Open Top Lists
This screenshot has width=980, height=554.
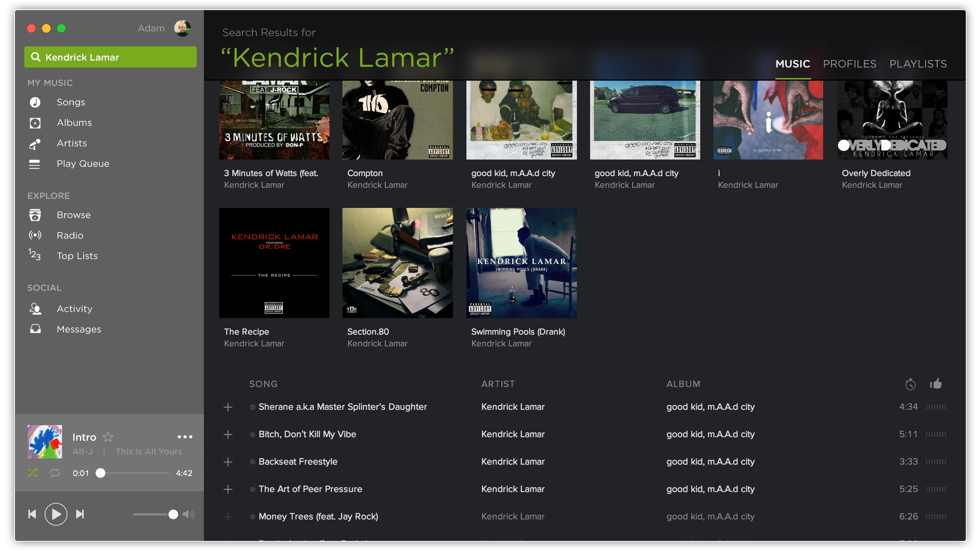[x=77, y=256]
